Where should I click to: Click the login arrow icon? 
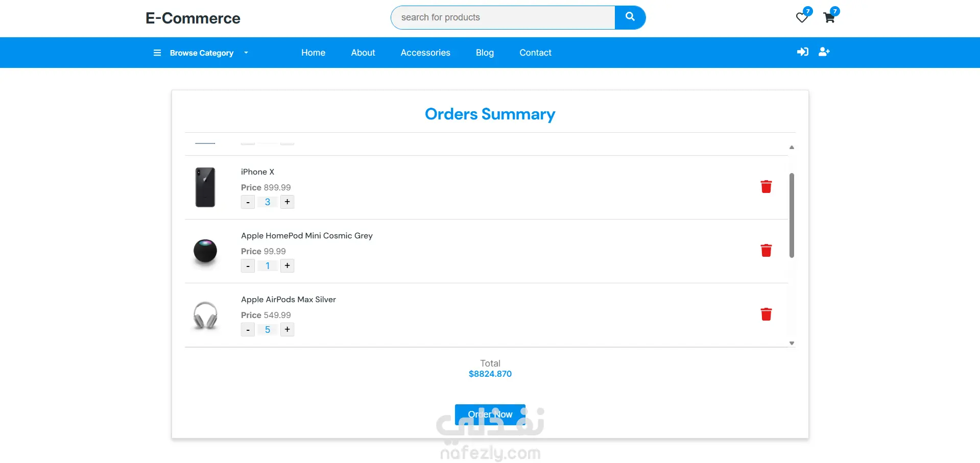coord(803,52)
